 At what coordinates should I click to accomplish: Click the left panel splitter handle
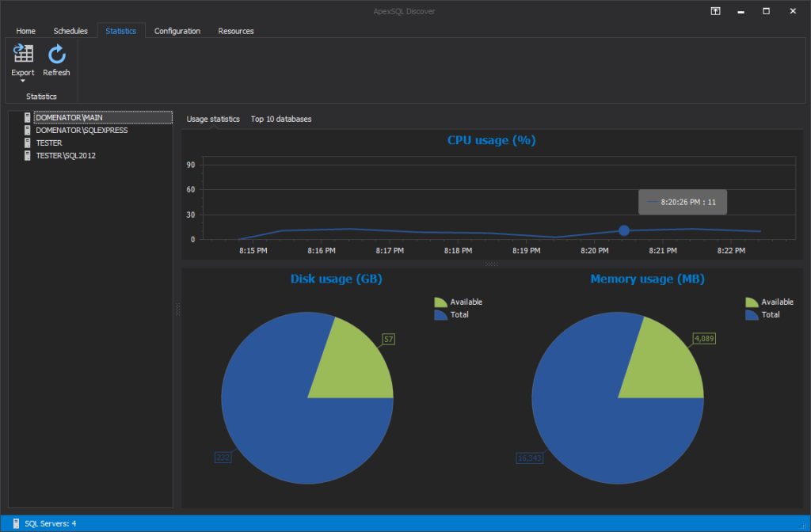coord(176,309)
